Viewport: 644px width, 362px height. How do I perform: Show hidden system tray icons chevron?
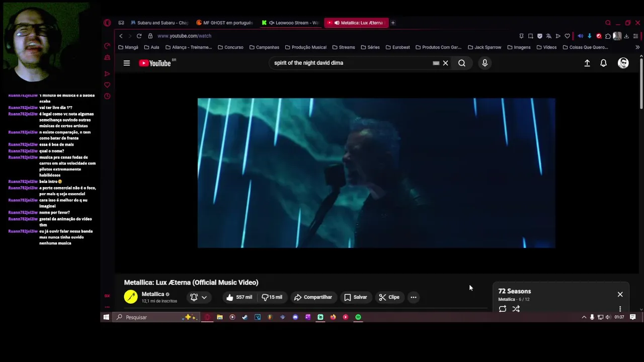coord(584,317)
